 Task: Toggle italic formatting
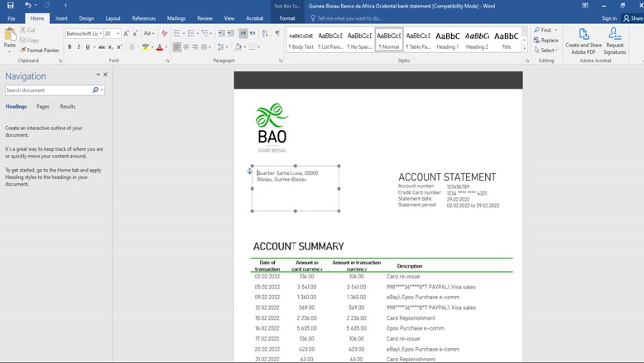pos(79,47)
